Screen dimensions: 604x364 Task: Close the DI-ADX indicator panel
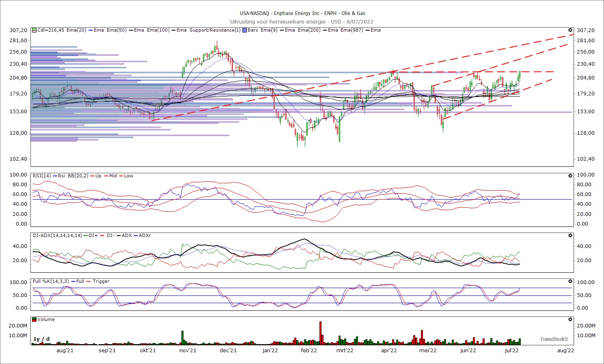(570, 235)
